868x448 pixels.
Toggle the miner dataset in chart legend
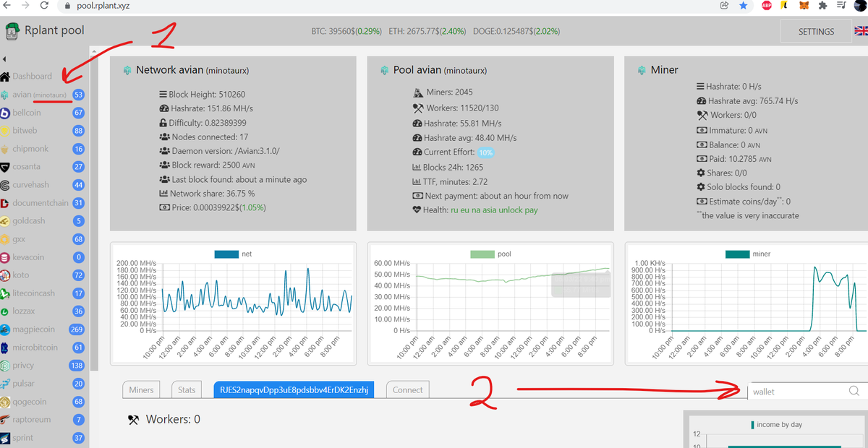pyautogui.click(x=749, y=254)
